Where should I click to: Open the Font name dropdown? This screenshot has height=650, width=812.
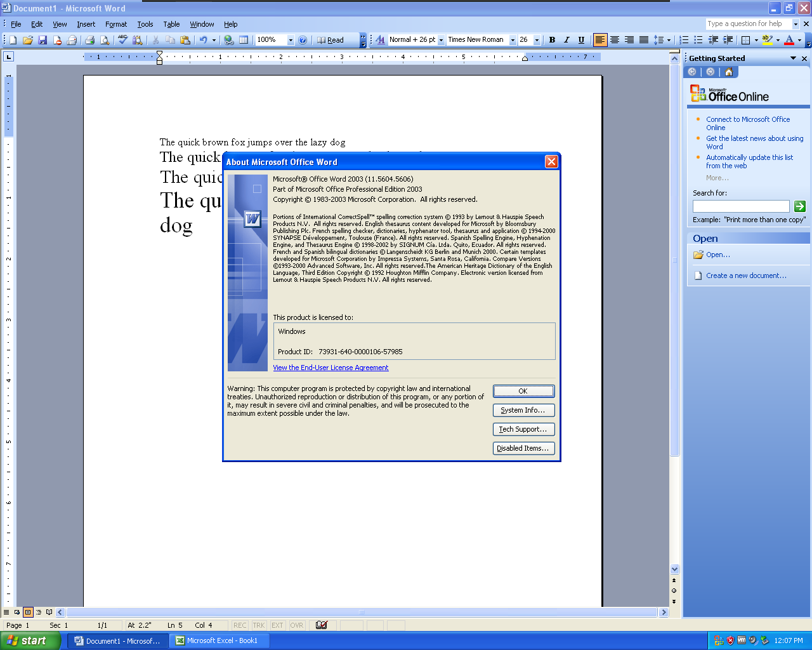click(513, 39)
